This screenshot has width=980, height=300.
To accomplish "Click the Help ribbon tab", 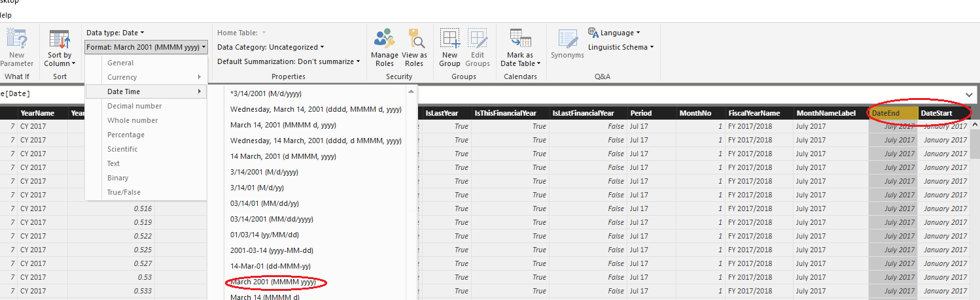I will pos(7,15).
